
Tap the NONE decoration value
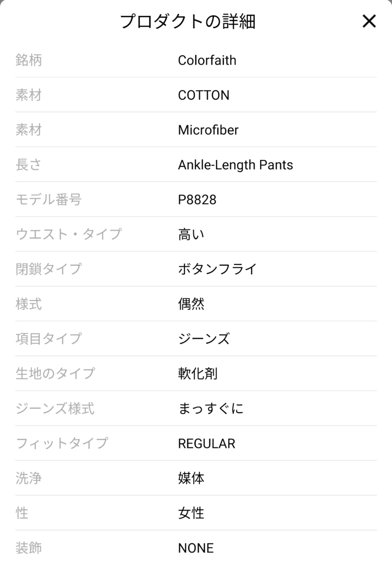tap(196, 548)
